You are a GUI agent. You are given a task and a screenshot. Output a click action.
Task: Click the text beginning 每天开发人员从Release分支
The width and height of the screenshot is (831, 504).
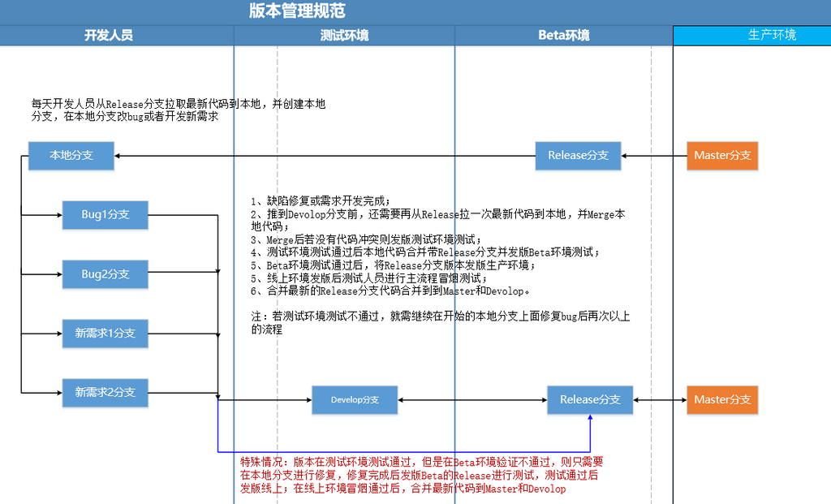[x=178, y=110]
